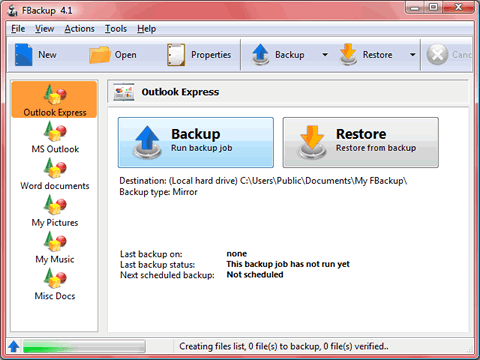Select the Word documents job icon

pos(55,168)
